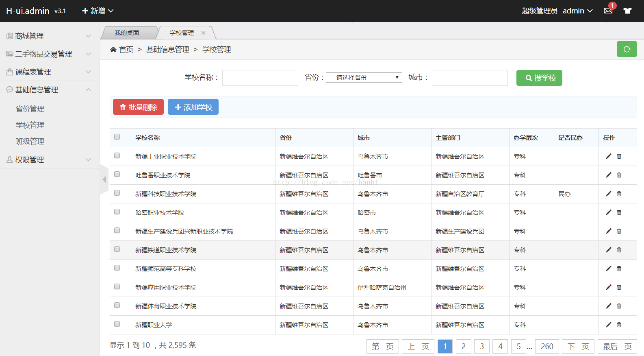Select checkbox for 新疆铁道职业技术学院 row
This screenshot has width=644, height=356.
(x=117, y=249)
